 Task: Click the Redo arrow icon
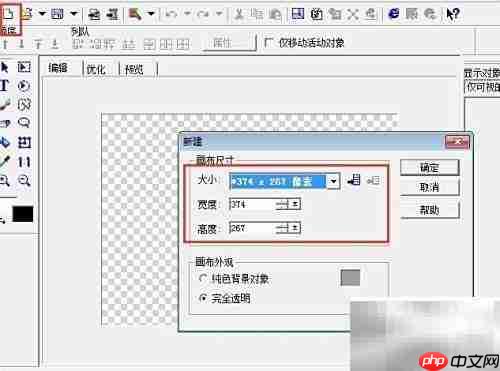pyautogui.click(x=203, y=14)
